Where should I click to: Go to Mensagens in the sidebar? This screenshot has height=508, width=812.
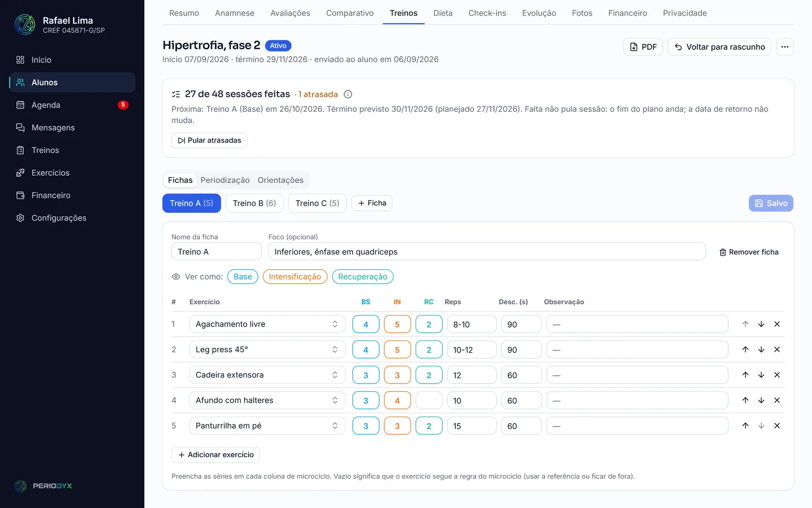72,128
